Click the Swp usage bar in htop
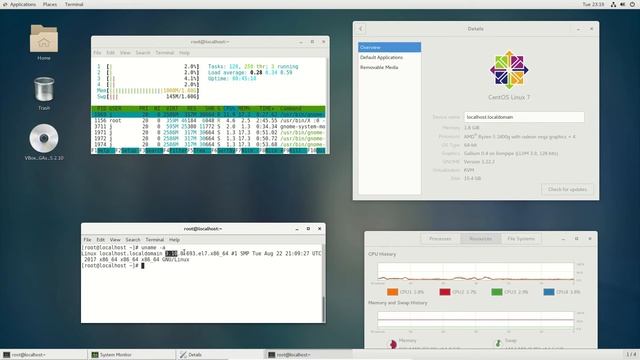The width and height of the screenshot is (640, 360). 148,97
